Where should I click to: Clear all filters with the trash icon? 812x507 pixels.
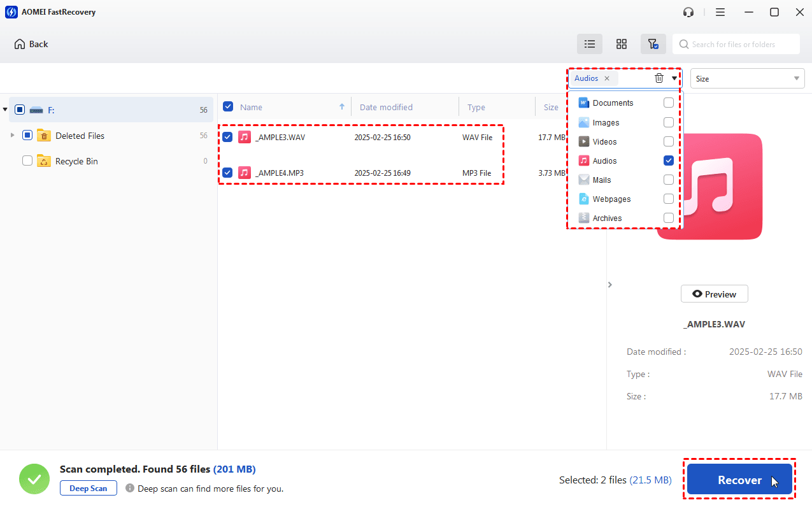click(659, 78)
